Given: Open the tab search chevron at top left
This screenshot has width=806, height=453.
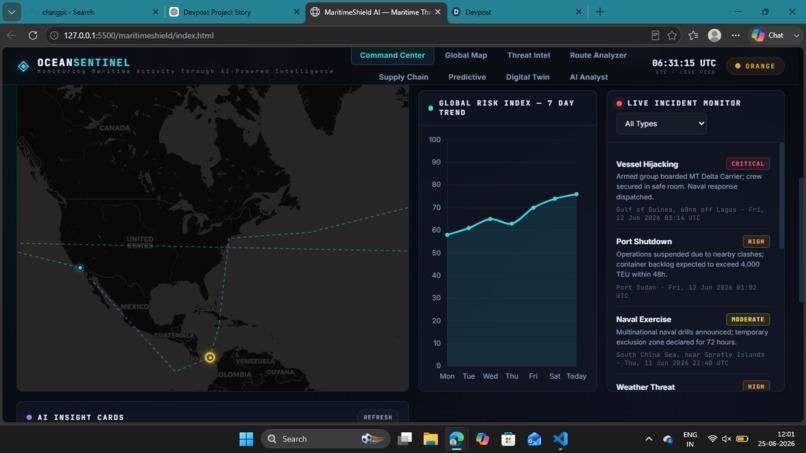Looking at the screenshot, I should tap(11, 12).
